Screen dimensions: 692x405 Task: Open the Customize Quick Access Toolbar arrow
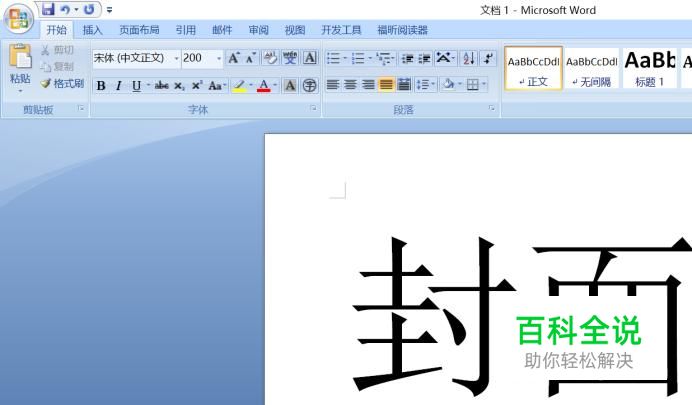tap(109, 9)
